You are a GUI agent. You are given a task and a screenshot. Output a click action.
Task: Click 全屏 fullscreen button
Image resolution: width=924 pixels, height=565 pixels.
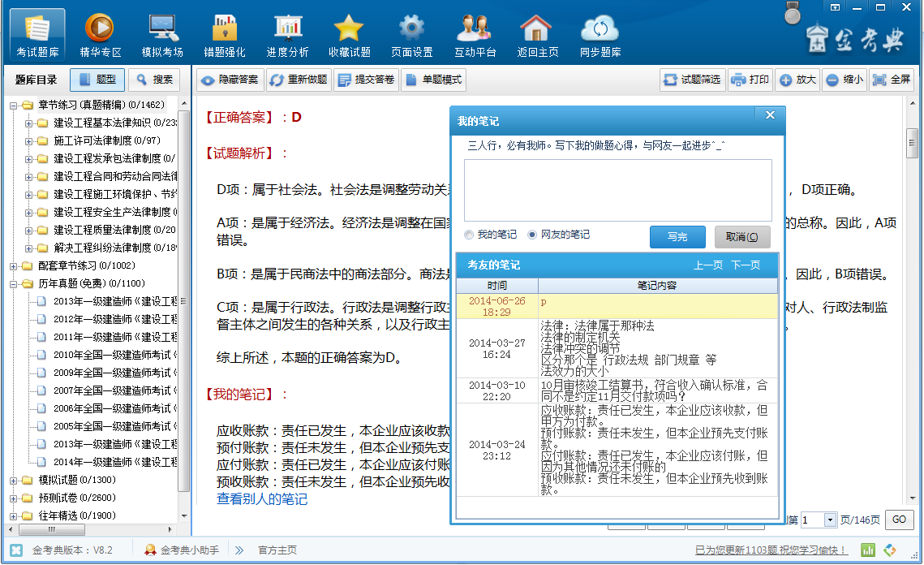click(x=891, y=80)
